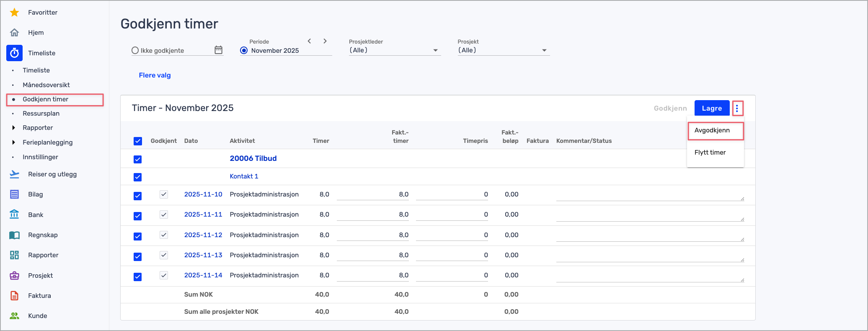Toggle selection checkbox for 2025-11-12 row
Image resolution: width=868 pixels, height=331 pixels.
click(138, 236)
